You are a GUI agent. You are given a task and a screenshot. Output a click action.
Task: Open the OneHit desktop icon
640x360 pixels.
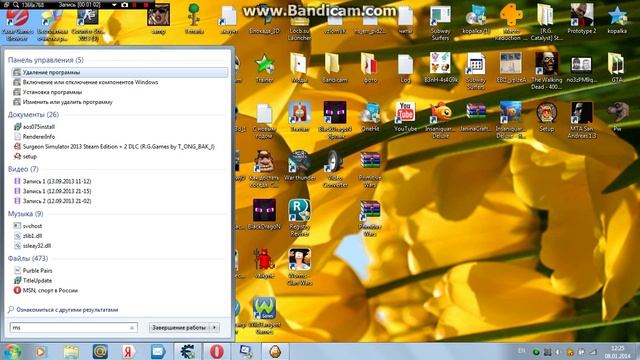point(370,116)
